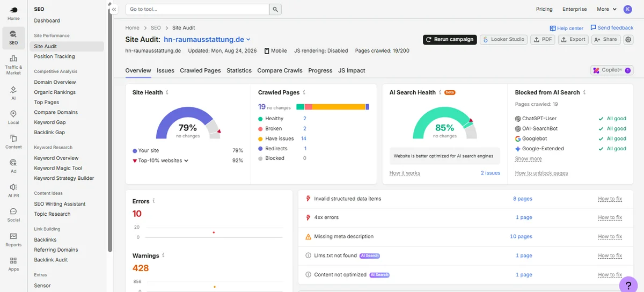
Task: Open the Compare Crawls tab
Action: click(280, 70)
